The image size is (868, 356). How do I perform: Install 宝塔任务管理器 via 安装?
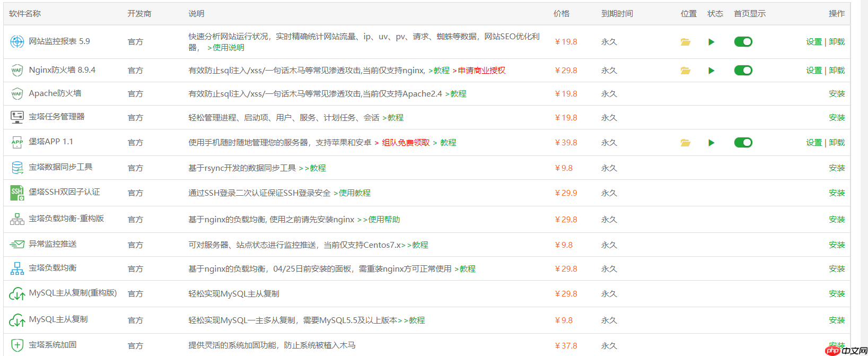pyautogui.click(x=837, y=118)
